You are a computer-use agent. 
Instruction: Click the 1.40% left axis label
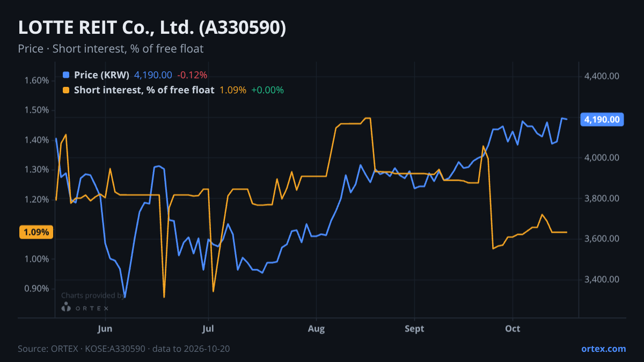[36, 140]
